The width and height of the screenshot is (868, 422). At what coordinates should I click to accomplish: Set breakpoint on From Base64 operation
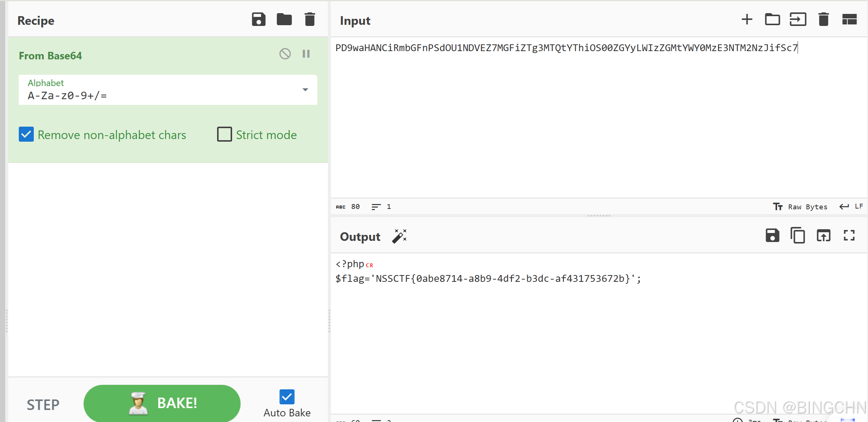pos(306,54)
